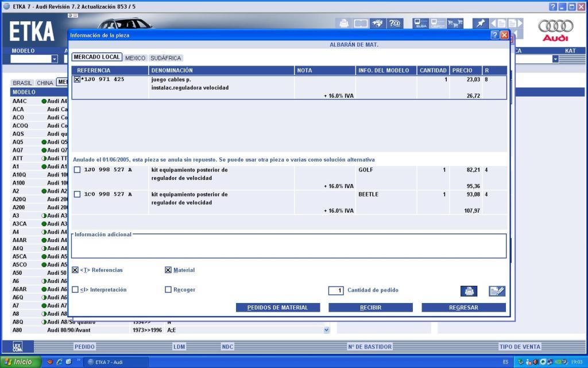This screenshot has height=368, width=588.
Task: Close the Información de la pieza dialog
Action: 504,35
